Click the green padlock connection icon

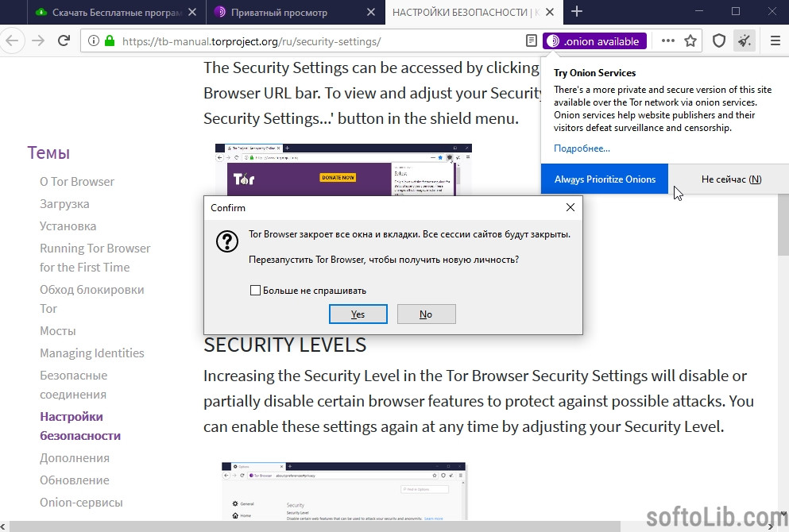coord(109,40)
